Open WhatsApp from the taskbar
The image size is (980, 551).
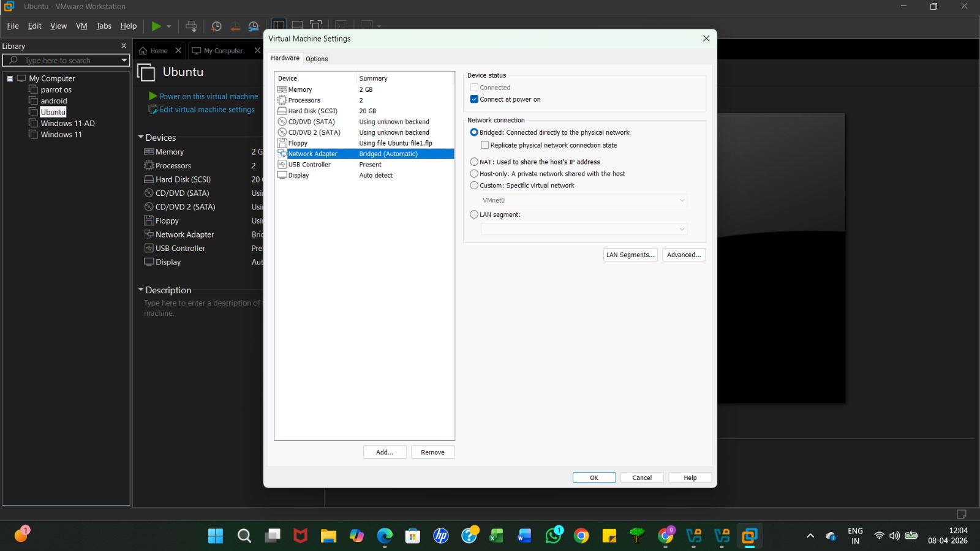pyautogui.click(x=554, y=536)
